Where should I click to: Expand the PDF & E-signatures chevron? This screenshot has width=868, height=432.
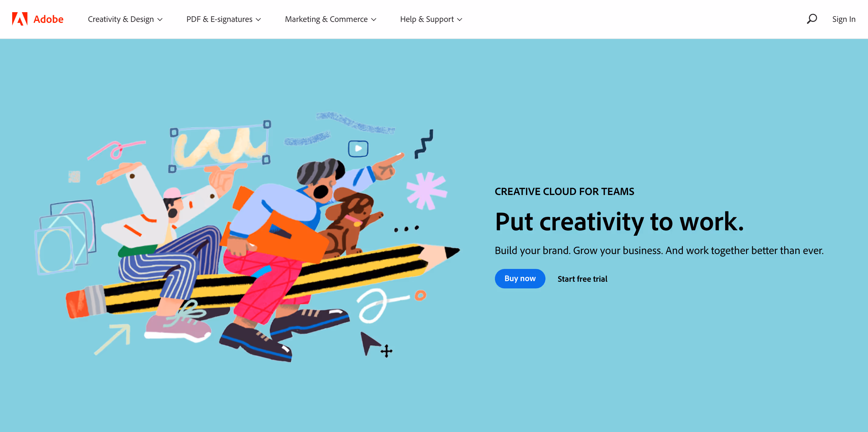[x=259, y=19]
